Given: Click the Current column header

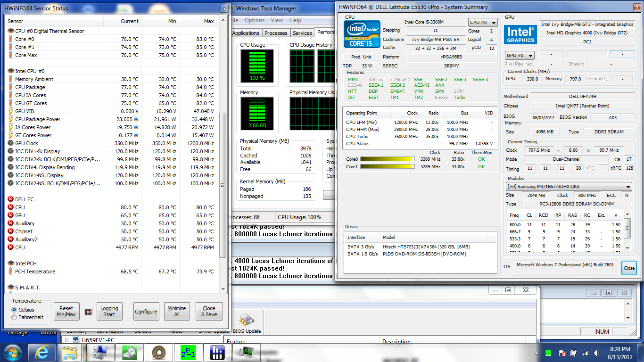Looking at the screenshot, I should coord(122,21).
